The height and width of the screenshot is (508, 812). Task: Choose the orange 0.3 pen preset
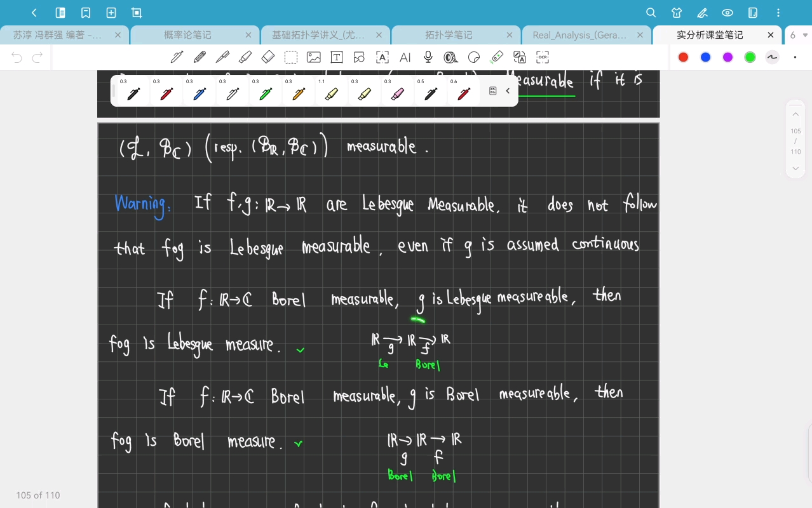299,91
